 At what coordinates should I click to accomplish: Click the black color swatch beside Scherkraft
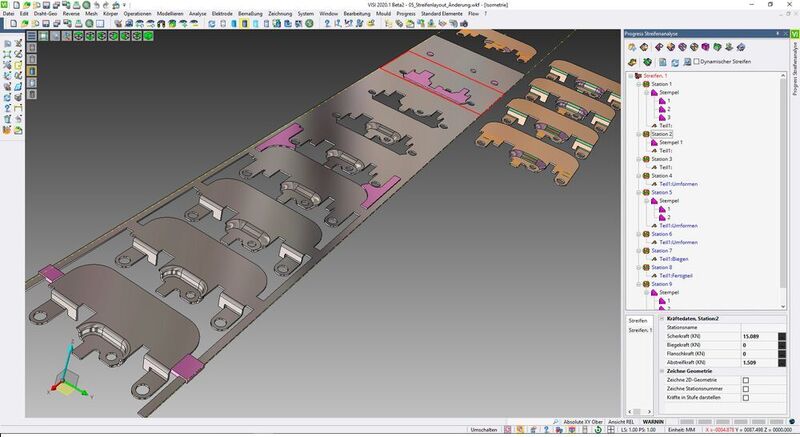click(x=783, y=336)
